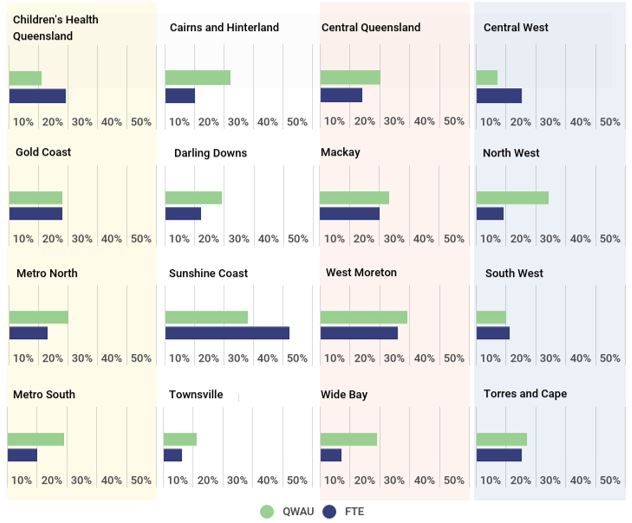Click the Townsville FTE bar

click(x=173, y=455)
